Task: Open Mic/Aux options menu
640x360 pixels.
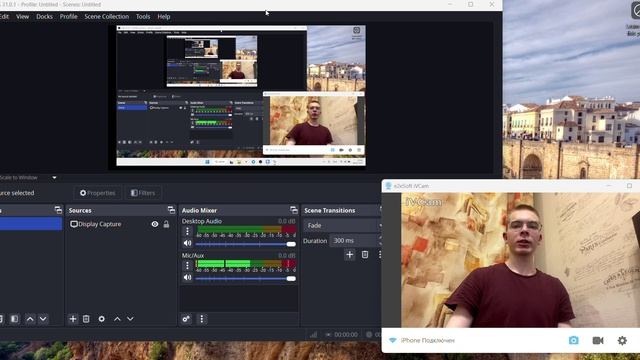Action: point(187,266)
